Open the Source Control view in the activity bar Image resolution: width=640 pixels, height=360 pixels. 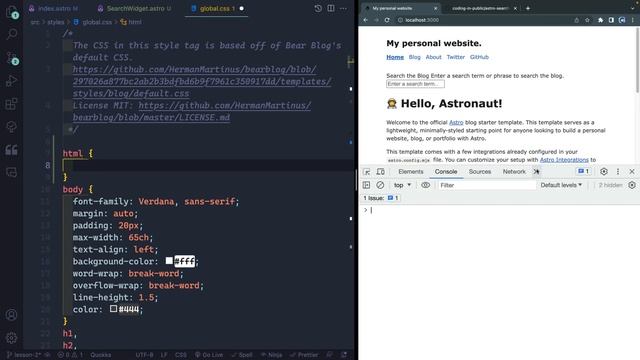12,58
